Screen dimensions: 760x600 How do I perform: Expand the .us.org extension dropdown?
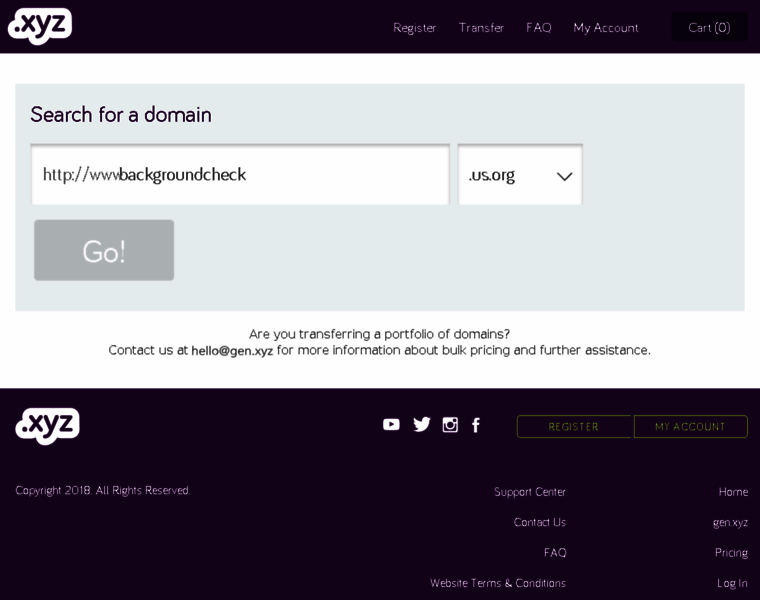[520, 175]
